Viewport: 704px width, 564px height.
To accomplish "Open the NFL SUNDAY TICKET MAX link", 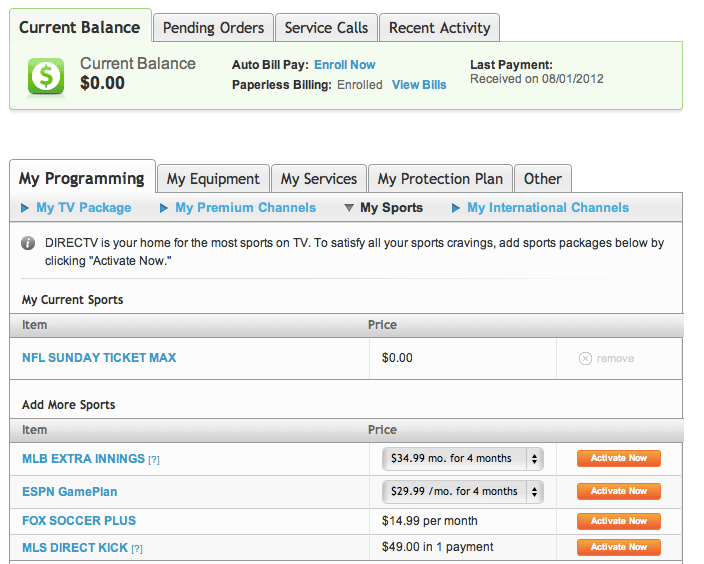I will tap(99, 357).
